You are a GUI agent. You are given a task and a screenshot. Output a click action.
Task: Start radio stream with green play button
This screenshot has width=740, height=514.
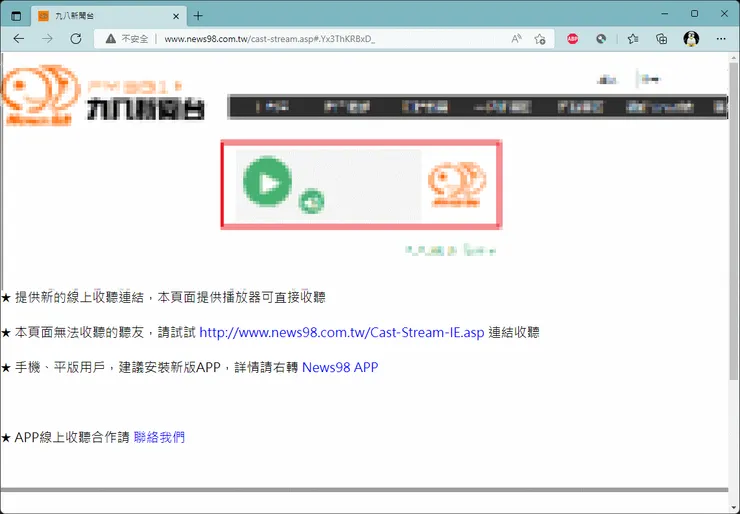tap(268, 181)
